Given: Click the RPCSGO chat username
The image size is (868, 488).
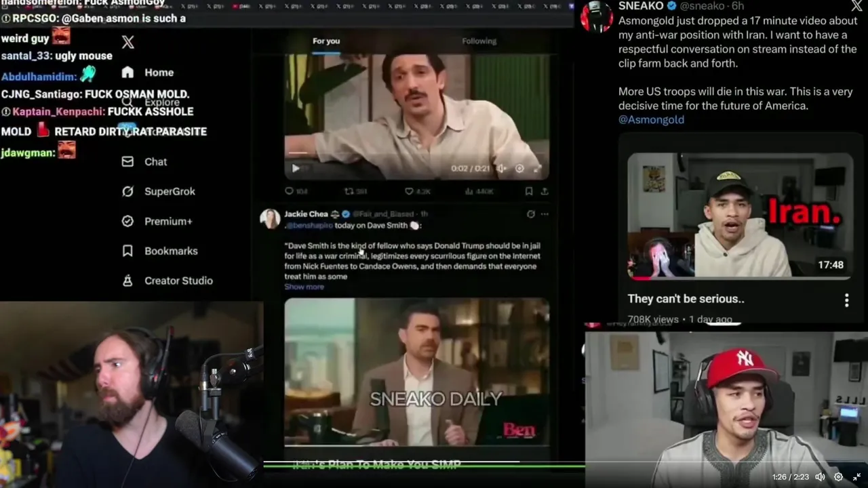Looking at the screenshot, I should [x=36, y=19].
